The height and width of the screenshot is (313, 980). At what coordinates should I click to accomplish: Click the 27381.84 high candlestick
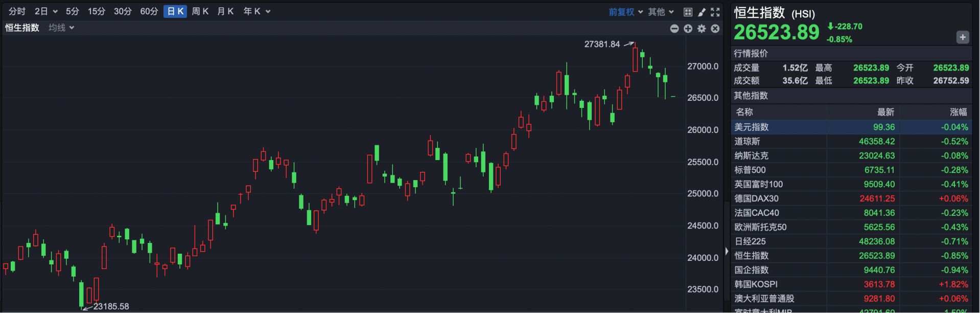[x=635, y=59]
